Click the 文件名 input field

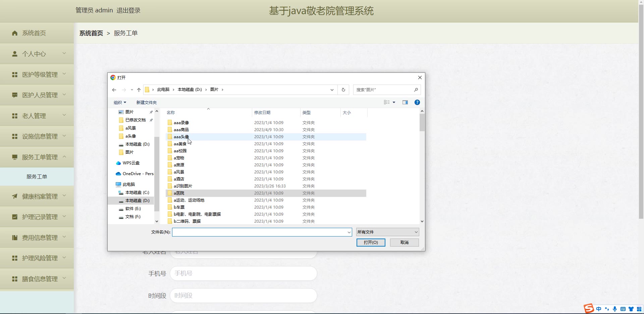(x=260, y=232)
